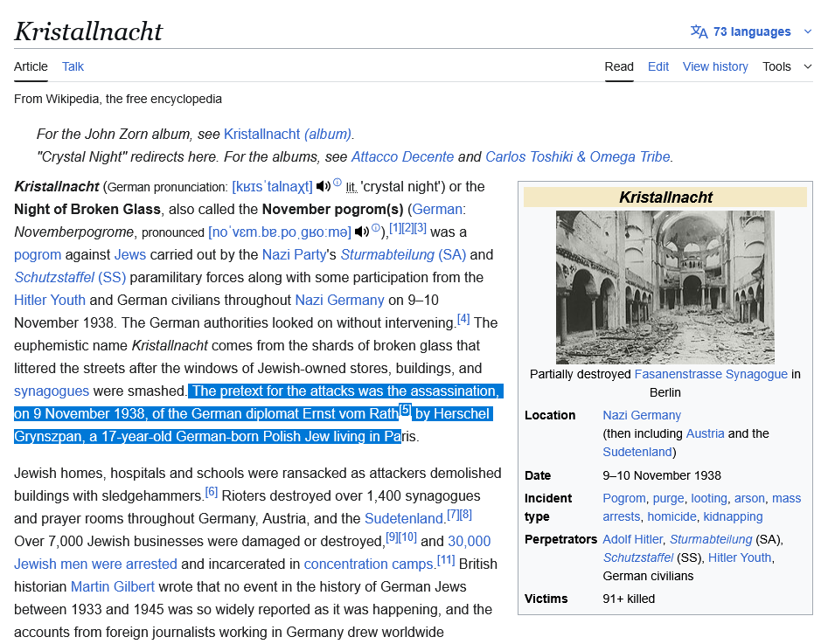Image resolution: width=835 pixels, height=644 pixels.
Task: Open the Edit tab
Action: click(658, 66)
